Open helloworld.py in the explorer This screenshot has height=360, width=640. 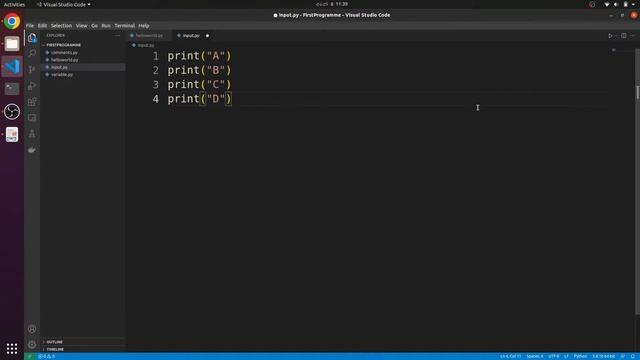tap(83, 60)
